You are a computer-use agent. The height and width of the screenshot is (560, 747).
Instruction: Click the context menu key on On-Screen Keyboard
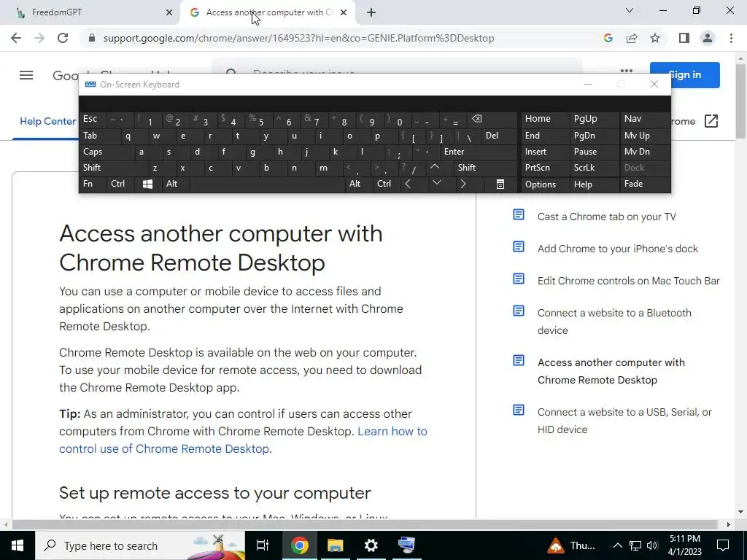(500, 184)
